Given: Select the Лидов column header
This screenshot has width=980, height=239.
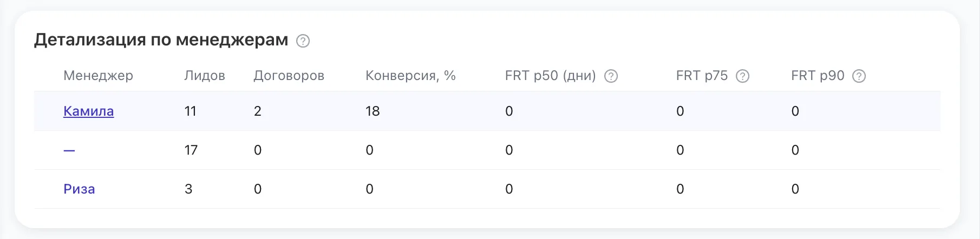Looking at the screenshot, I should click(x=205, y=76).
